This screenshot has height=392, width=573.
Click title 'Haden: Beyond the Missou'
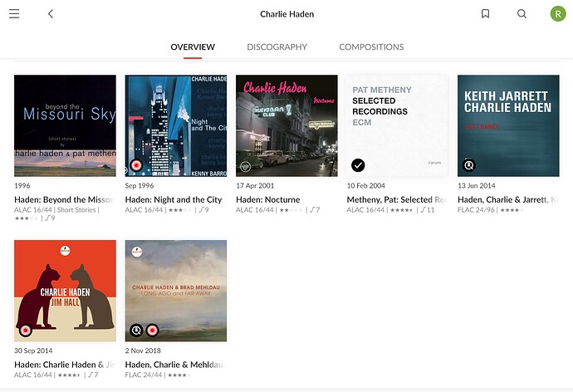(64, 199)
